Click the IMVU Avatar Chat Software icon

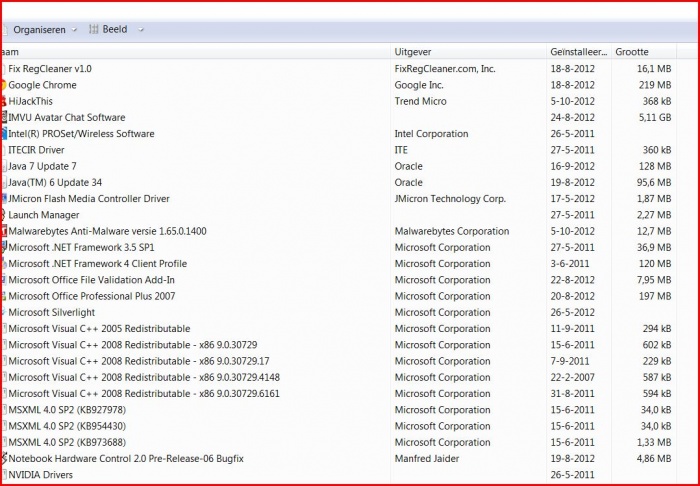pos(4,117)
